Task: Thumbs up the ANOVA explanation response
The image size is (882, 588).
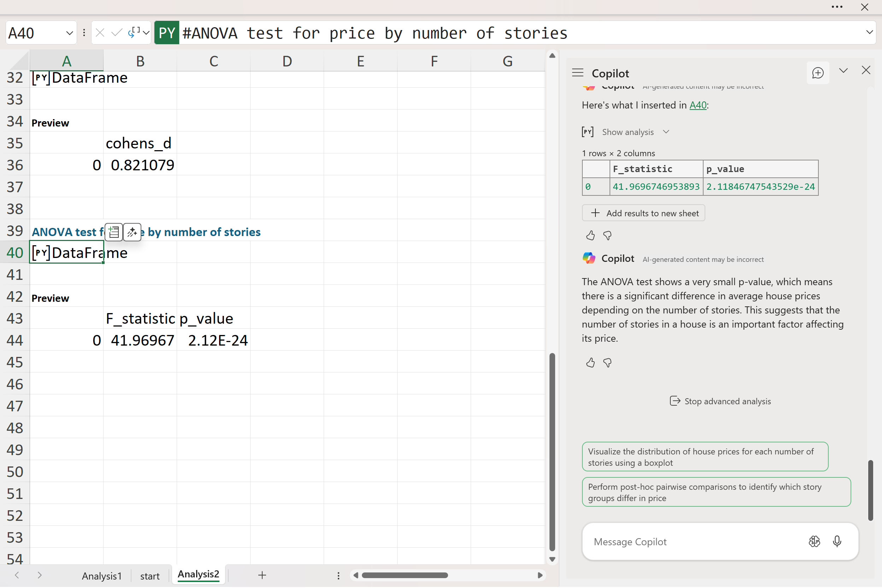Action: tap(590, 363)
